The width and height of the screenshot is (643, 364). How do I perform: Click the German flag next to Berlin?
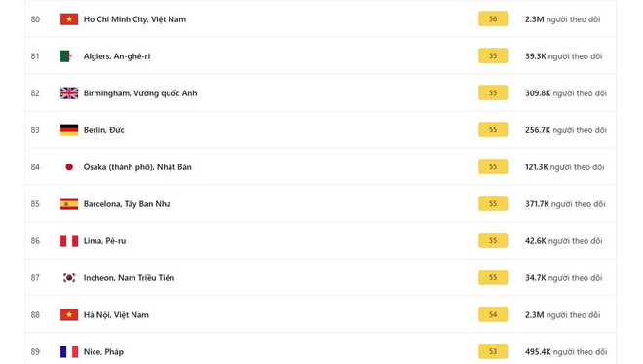[69, 130]
